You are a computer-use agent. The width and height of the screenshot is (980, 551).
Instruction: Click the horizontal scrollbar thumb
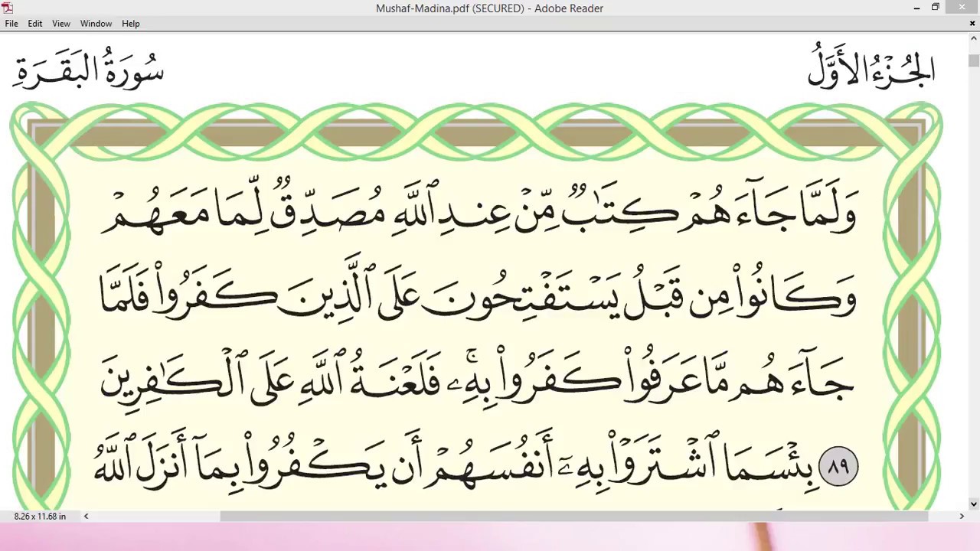point(574,517)
